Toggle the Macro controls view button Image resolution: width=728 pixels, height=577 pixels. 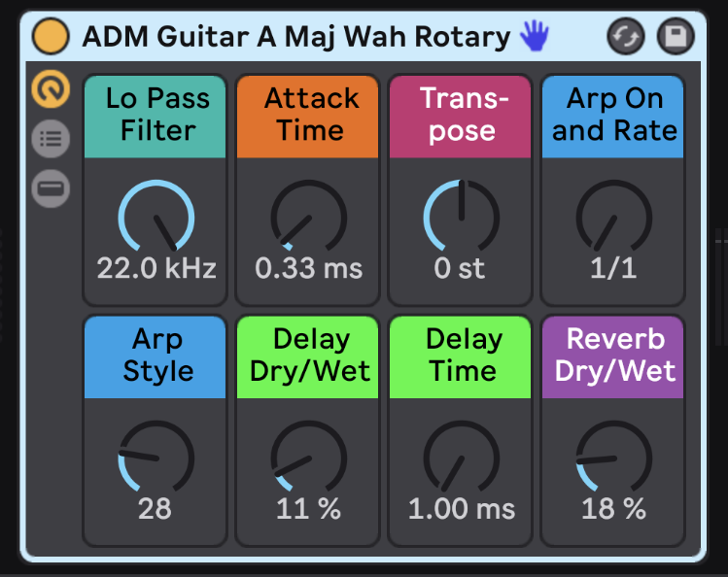point(51,89)
